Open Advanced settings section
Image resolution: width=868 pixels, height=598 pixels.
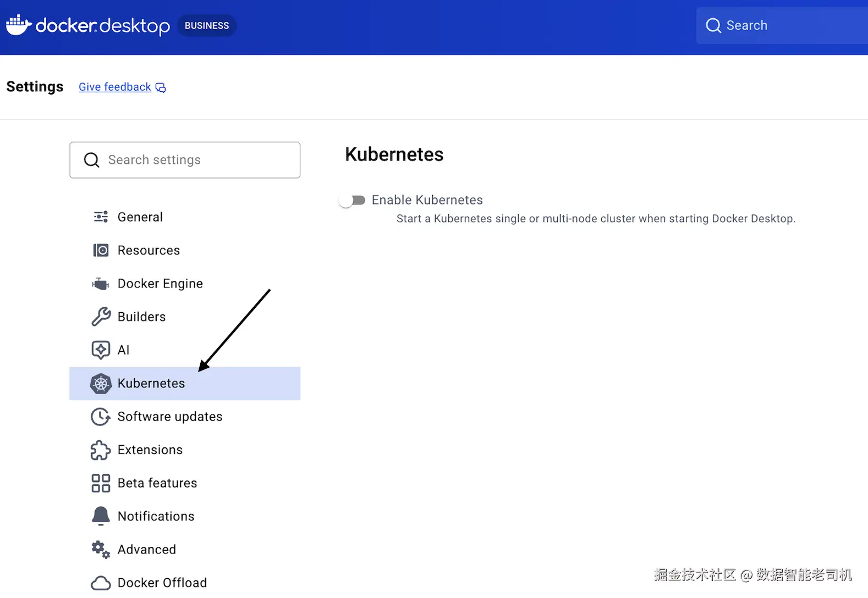185,550
